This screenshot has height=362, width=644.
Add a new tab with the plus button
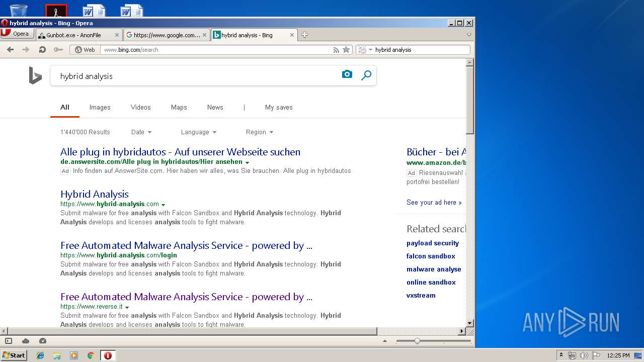[x=304, y=35]
